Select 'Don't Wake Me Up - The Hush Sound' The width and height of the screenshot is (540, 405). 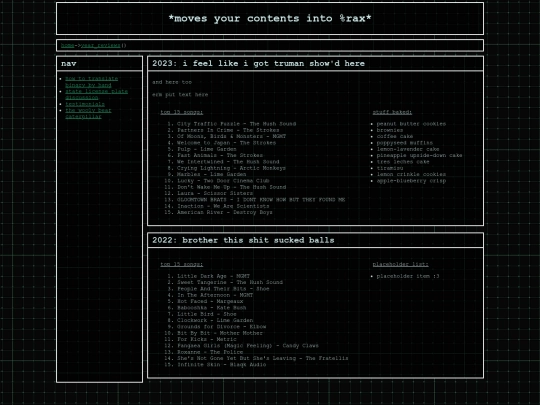click(x=231, y=187)
